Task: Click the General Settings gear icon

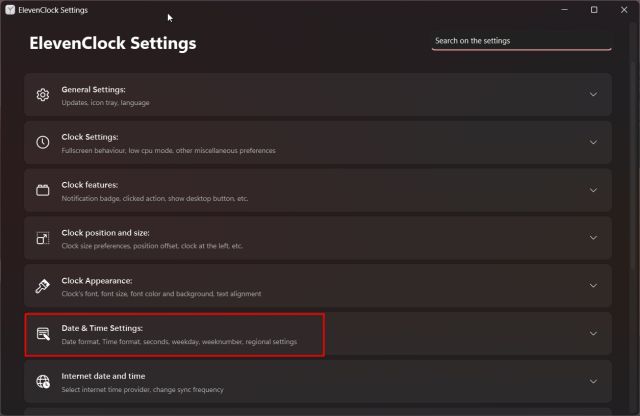Action: [x=43, y=95]
